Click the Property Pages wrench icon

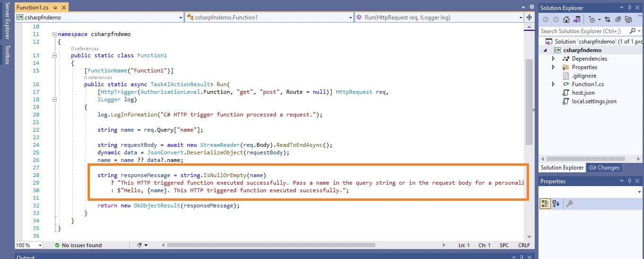570,204
